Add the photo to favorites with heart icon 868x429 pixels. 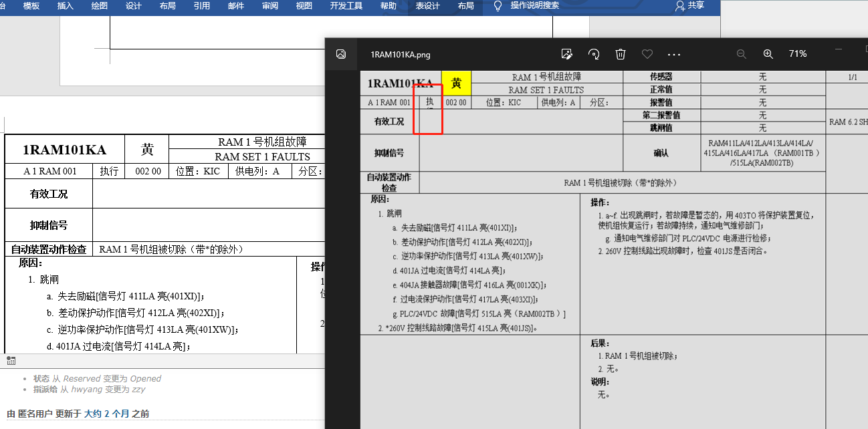[x=647, y=54]
